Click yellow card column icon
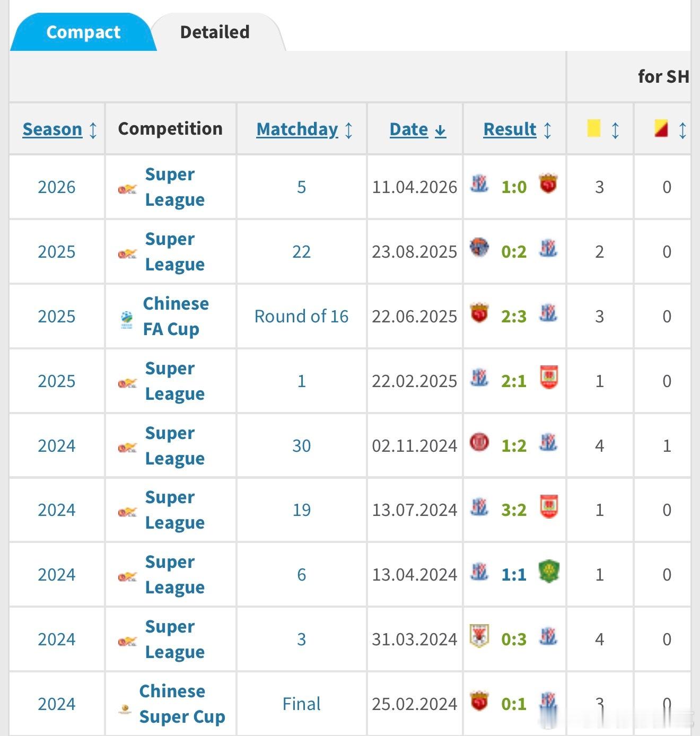 point(594,129)
